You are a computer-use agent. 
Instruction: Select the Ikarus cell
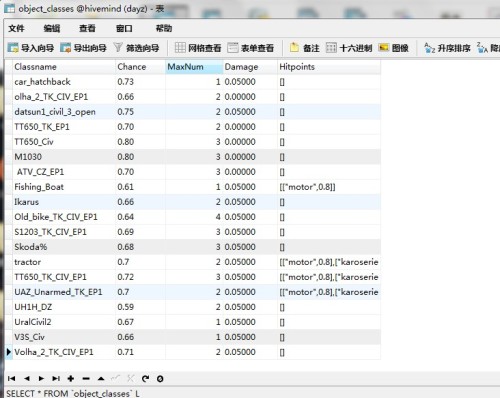(64, 202)
